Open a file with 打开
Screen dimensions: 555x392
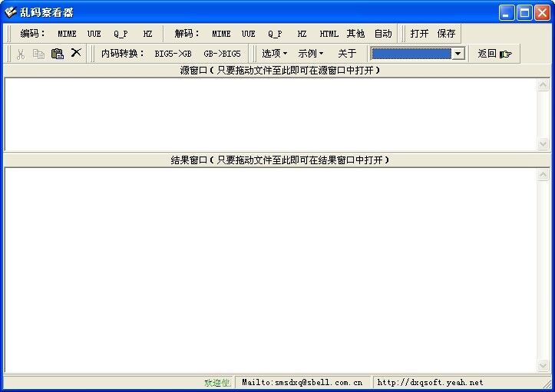click(x=419, y=34)
